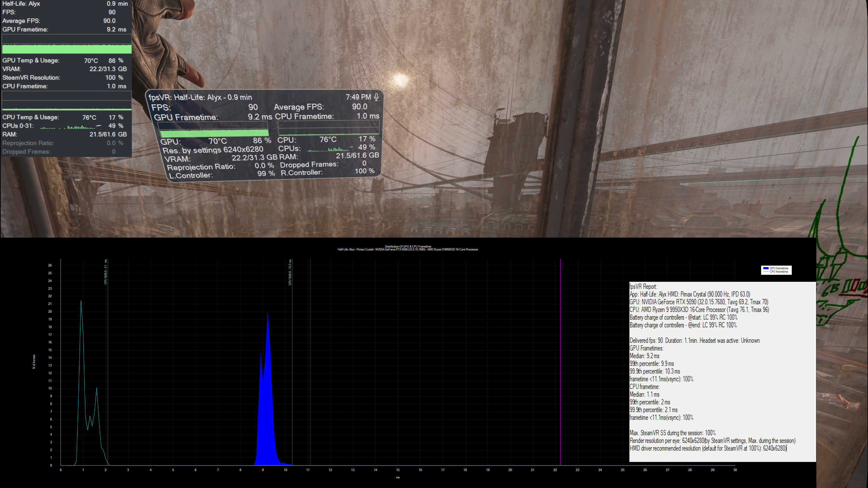The image size is (868, 488).
Task: Click 'fpsVR Report:' heading in report box
Action: coord(643,287)
